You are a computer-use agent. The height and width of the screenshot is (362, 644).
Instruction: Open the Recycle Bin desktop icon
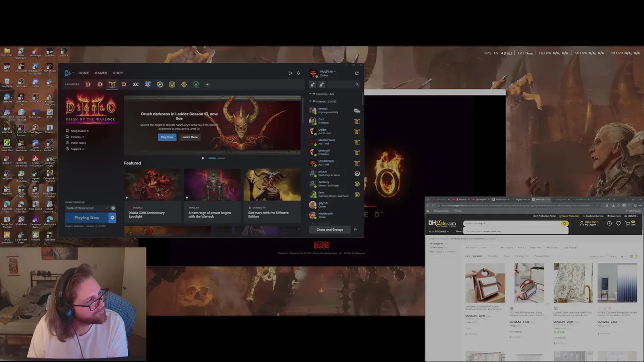[x=7, y=82]
